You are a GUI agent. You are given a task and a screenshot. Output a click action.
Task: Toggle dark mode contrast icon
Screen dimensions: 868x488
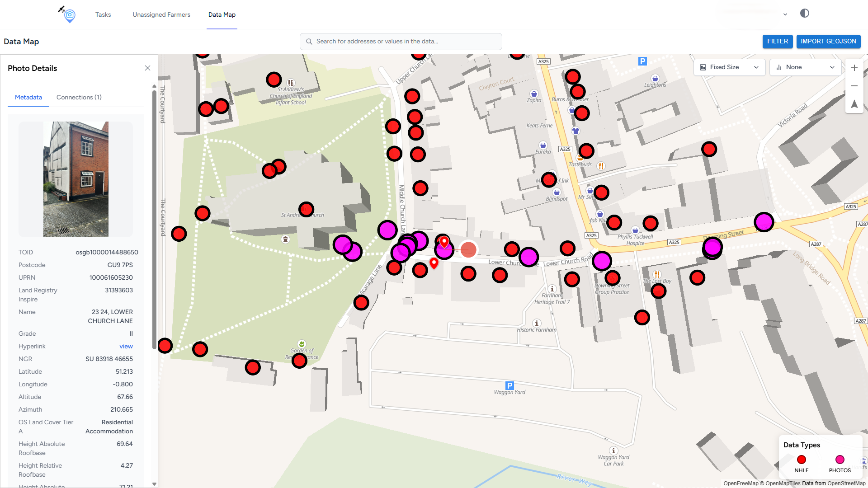point(804,14)
